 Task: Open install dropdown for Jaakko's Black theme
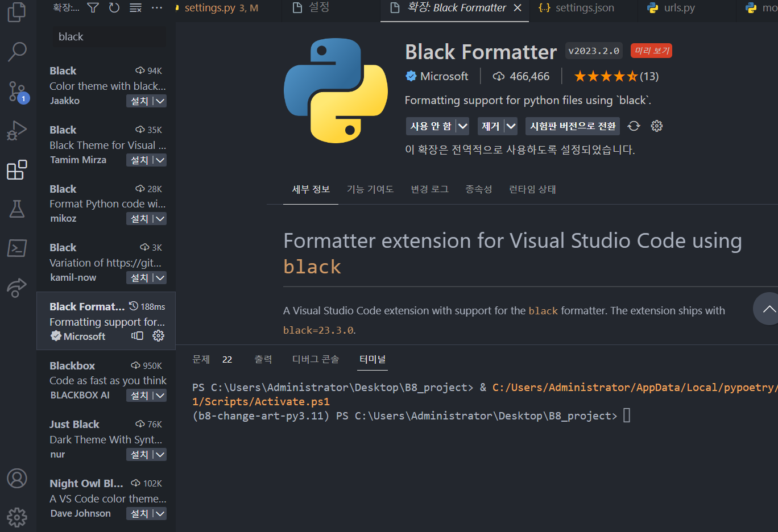point(160,101)
